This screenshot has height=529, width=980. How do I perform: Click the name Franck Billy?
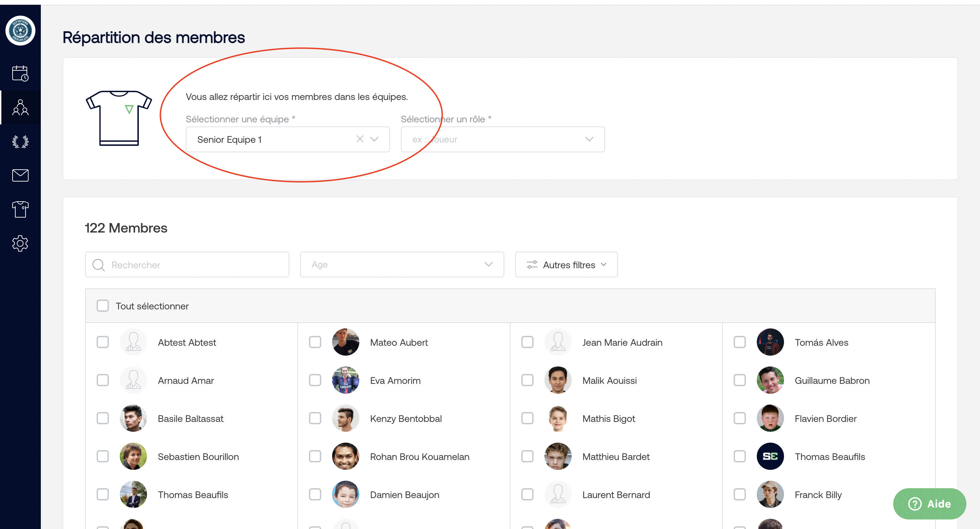818,495
